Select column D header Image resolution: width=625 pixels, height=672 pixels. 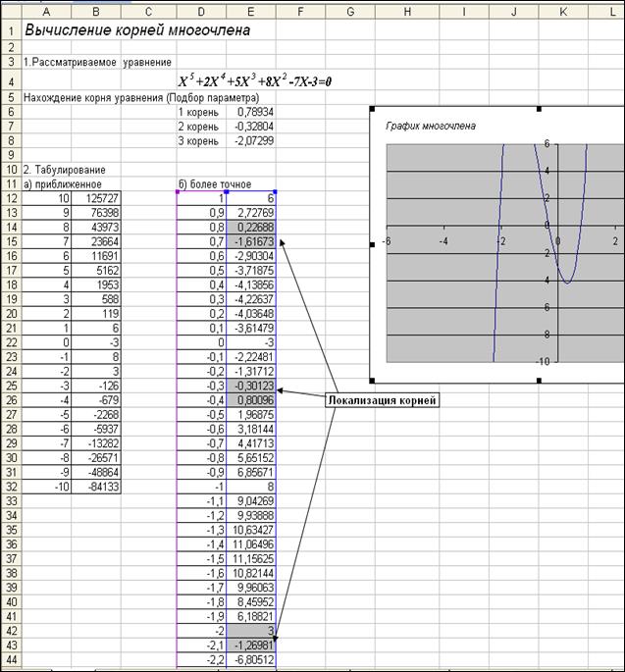[x=201, y=12]
